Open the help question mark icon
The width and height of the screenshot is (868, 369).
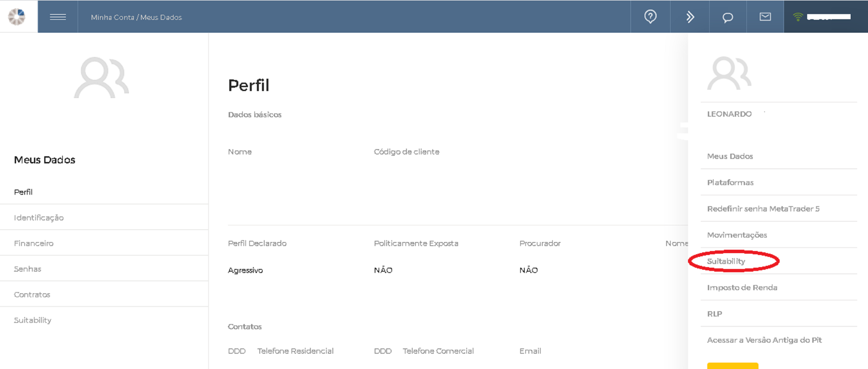point(650,16)
